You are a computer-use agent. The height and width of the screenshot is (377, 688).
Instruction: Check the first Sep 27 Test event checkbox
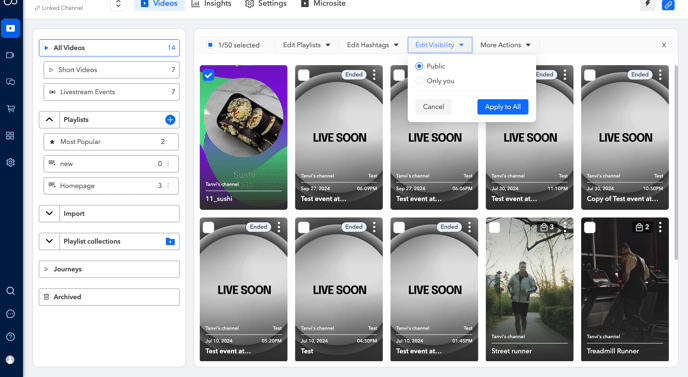point(304,75)
